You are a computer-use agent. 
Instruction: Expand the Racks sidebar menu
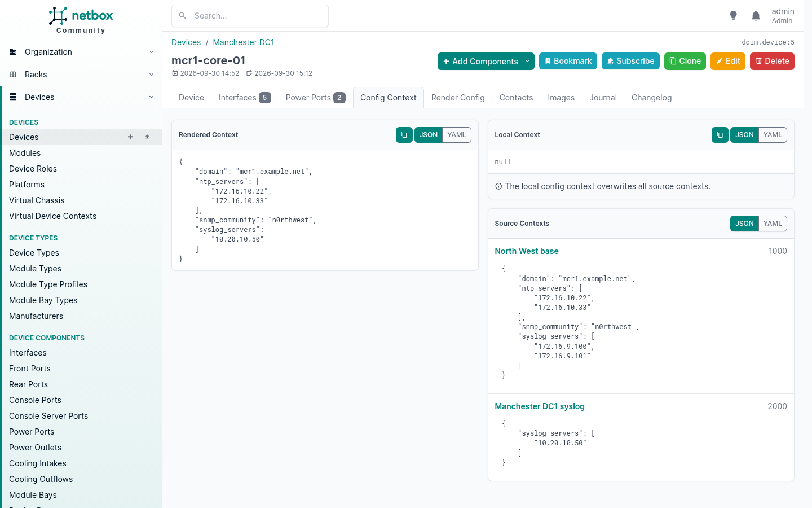coord(81,75)
